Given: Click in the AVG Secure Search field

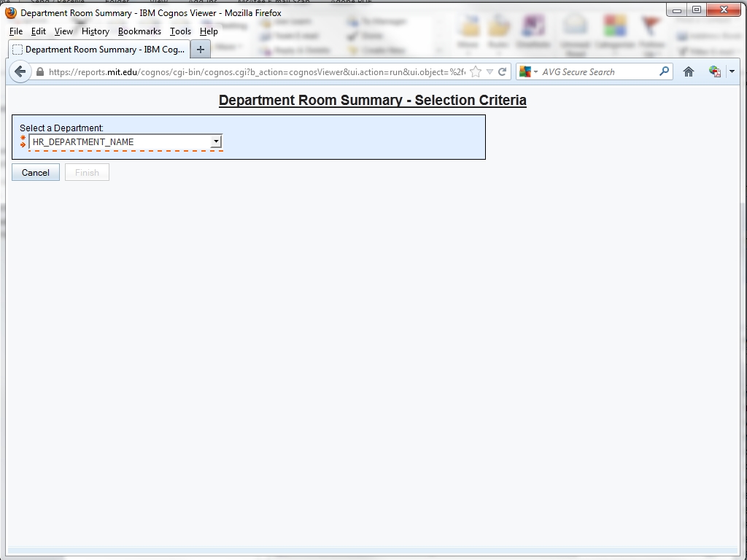Looking at the screenshot, I should pos(598,71).
